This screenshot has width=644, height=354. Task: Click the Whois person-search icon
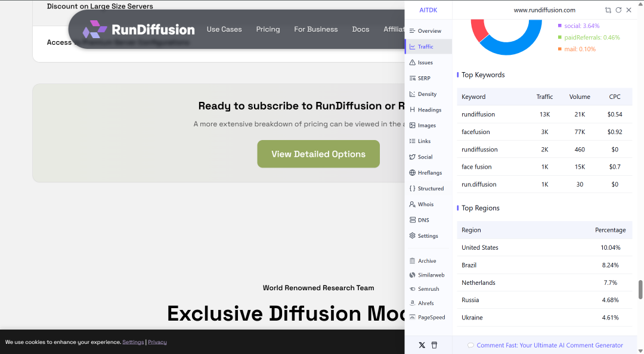point(413,204)
